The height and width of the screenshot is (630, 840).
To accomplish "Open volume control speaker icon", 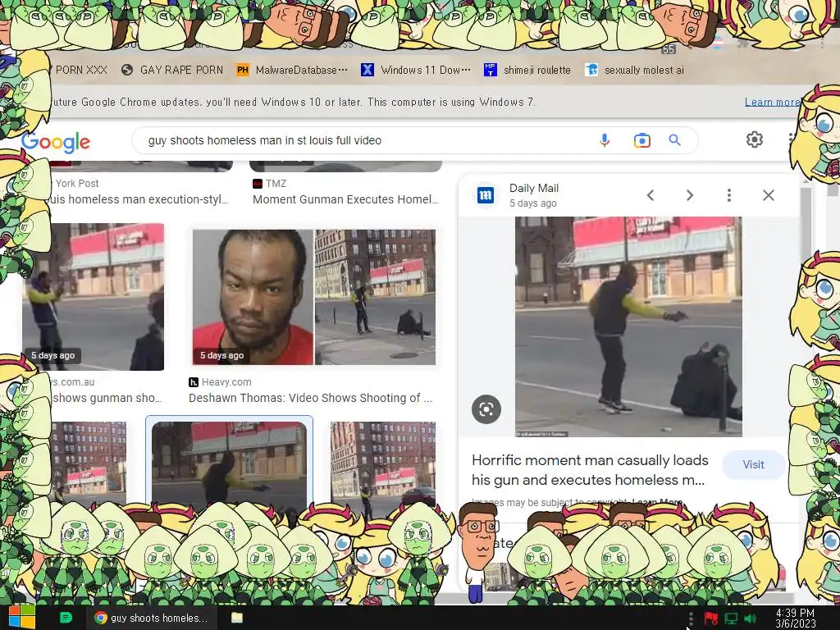I will tap(750, 619).
